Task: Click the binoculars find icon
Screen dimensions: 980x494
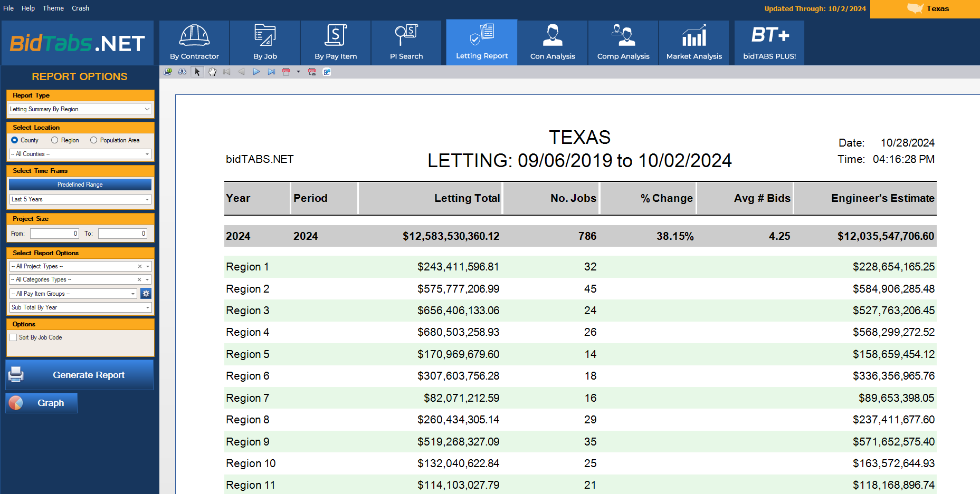Action: click(183, 72)
